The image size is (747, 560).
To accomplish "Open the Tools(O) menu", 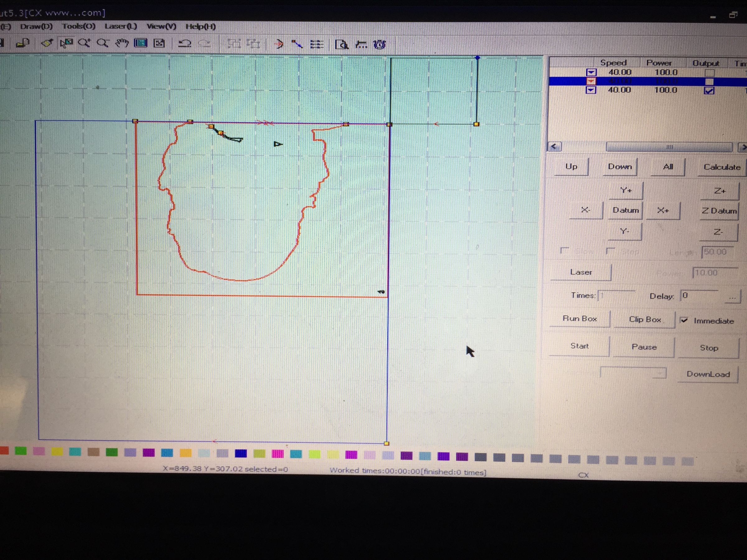I will coord(79,26).
